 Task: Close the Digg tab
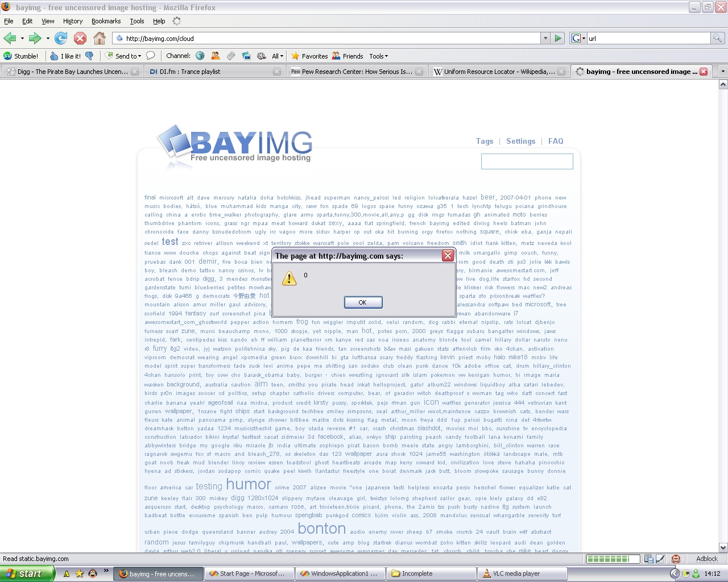pos(135,72)
